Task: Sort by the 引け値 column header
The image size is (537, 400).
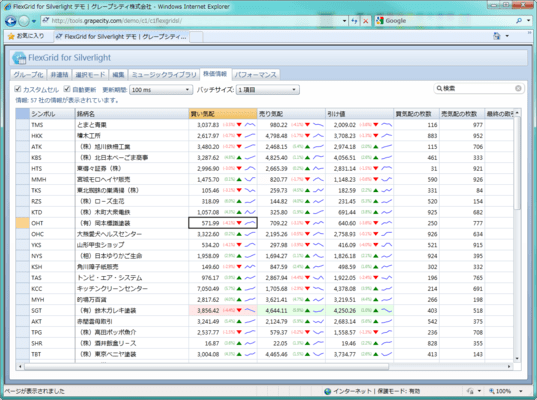Action: click(x=359, y=114)
